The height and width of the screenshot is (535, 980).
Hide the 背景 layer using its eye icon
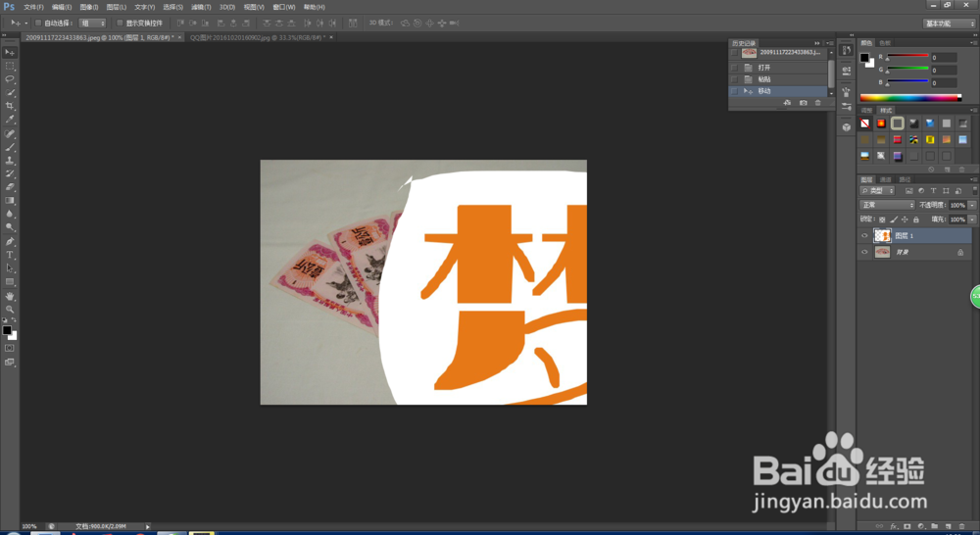[x=865, y=252]
